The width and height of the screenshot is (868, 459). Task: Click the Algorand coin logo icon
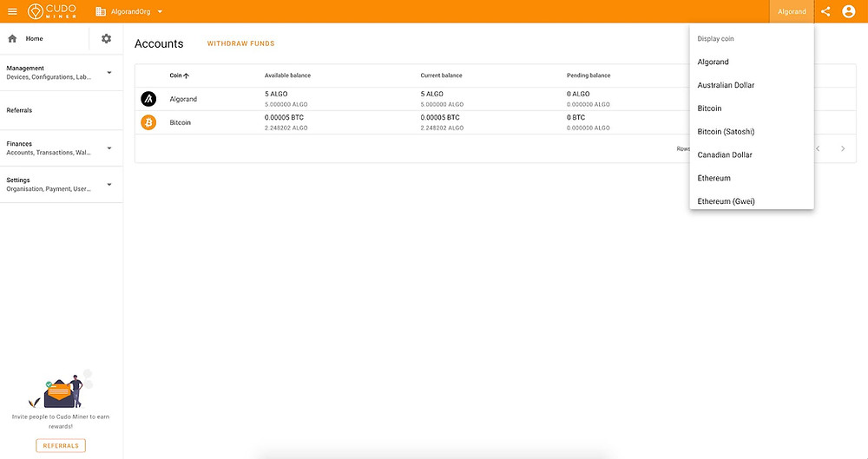pyautogui.click(x=148, y=99)
